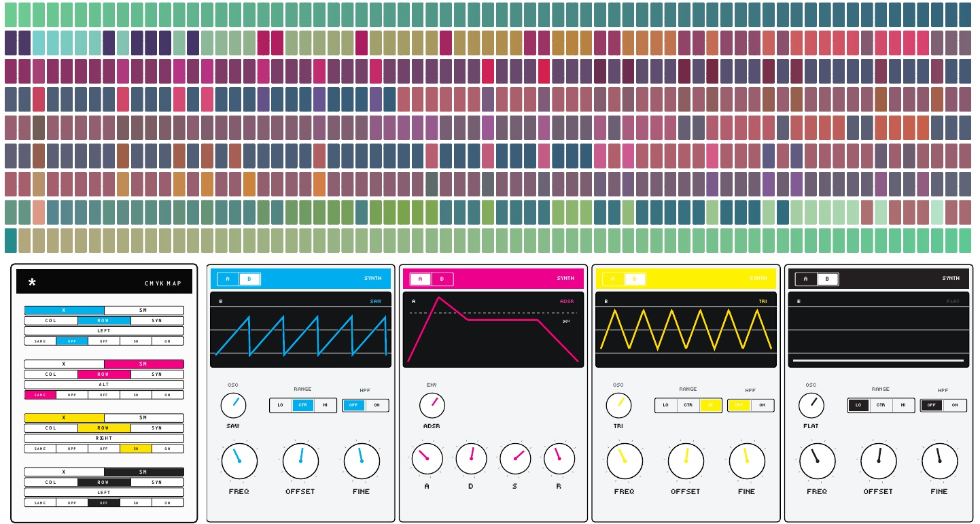The height and width of the screenshot is (524, 980).
Task: Set yellow synth RANGE to CTR
Action: click(688, 405)
